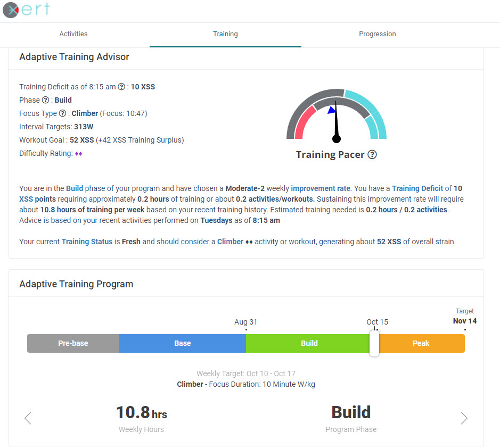The image size is (500, 448).
Task: Open the improvement rate link
Action: point(320,188)
